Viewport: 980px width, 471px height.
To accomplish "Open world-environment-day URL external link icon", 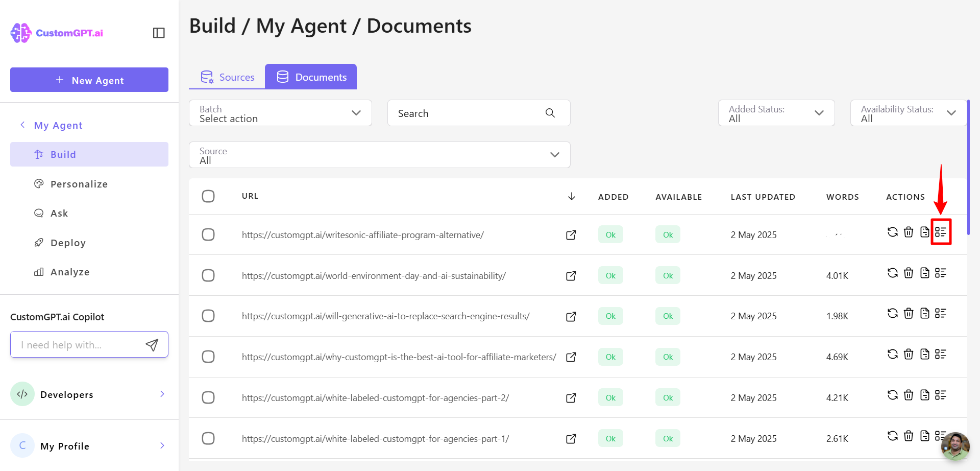I will 571,276.
